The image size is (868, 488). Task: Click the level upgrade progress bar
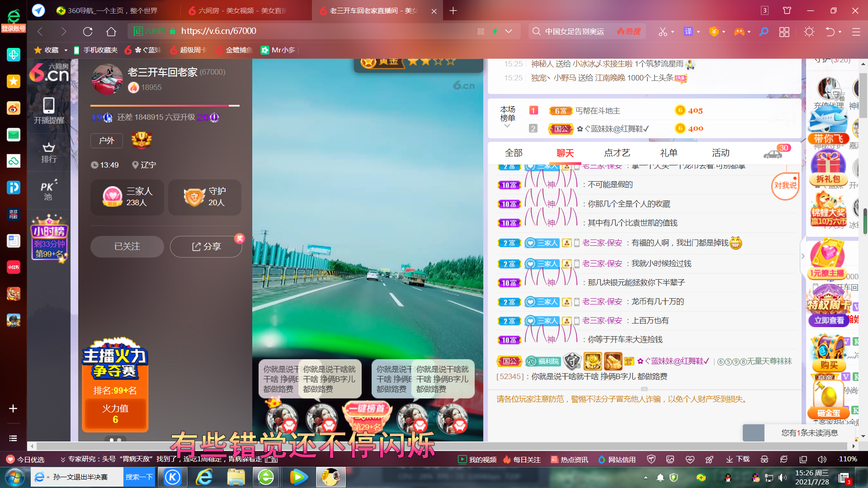[165, 106]
